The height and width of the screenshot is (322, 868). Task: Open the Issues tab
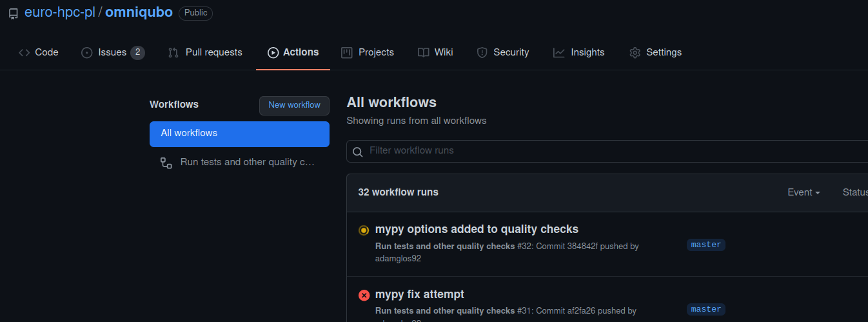tap(113, 52)
